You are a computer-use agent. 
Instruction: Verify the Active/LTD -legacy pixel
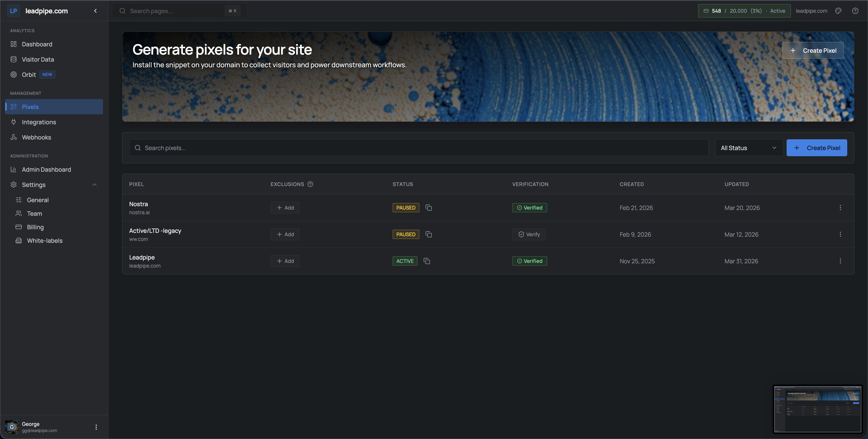click(529, 234)
